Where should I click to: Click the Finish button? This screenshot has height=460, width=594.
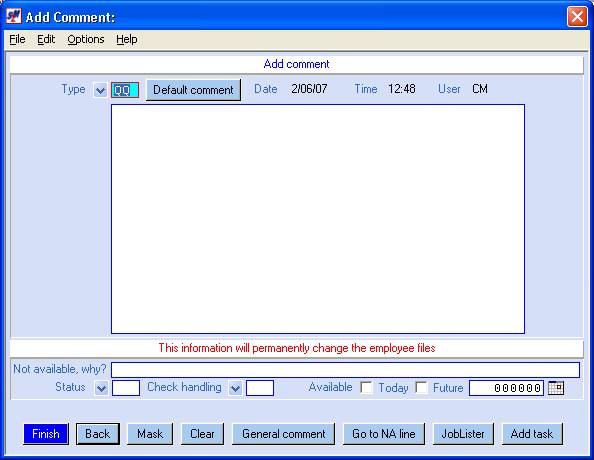tap(46, 434)
